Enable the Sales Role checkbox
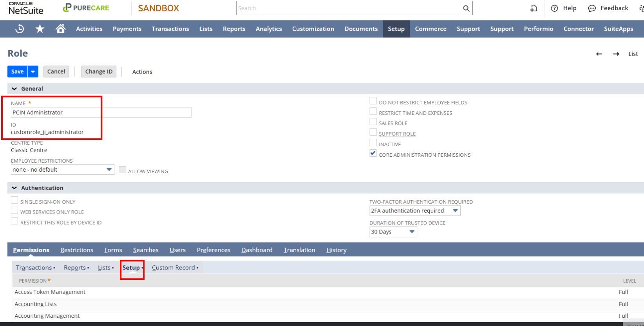 click(x=373, y=122)
